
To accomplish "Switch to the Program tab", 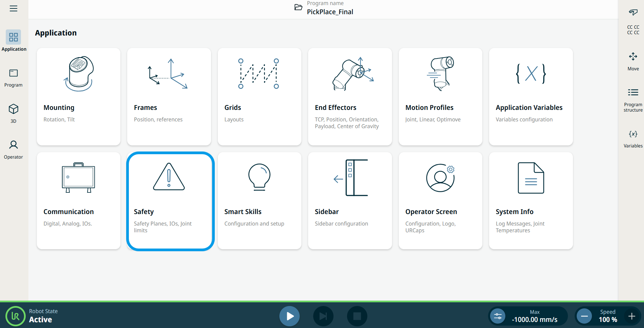I will tap(14, 78).
